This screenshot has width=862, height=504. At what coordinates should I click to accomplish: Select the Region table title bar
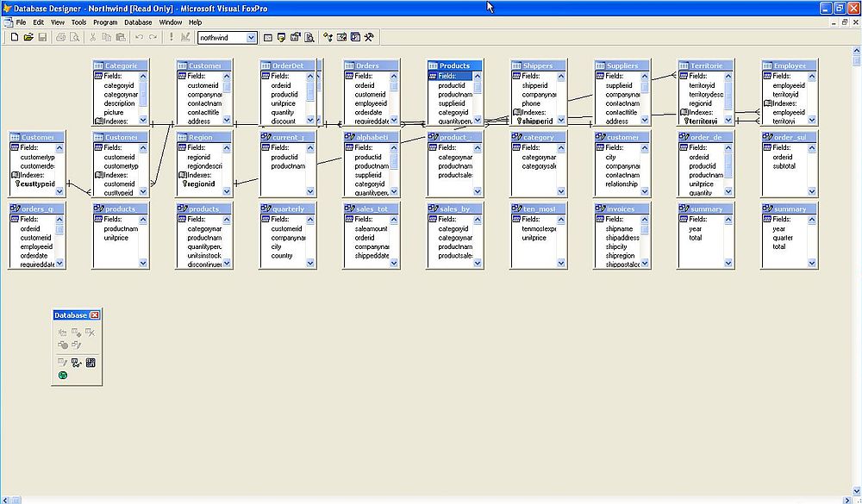point(204,137)
